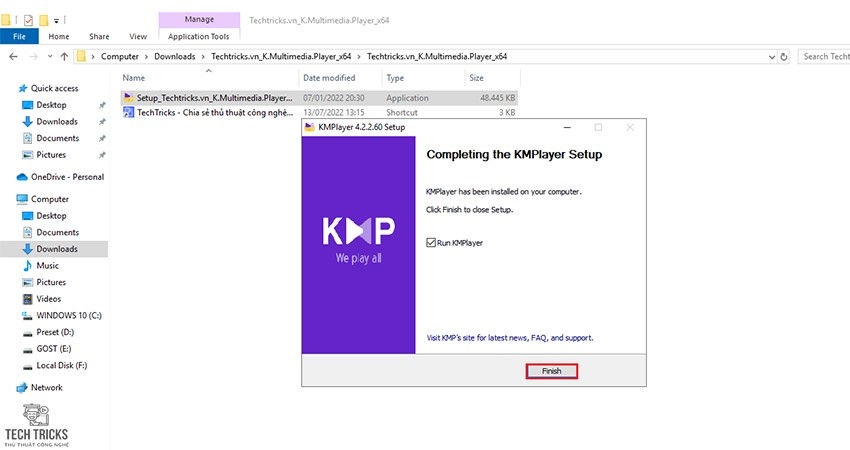Open Quick access in navigation pane
Viewport: 850px width, 450px height.
pos(54,88)
